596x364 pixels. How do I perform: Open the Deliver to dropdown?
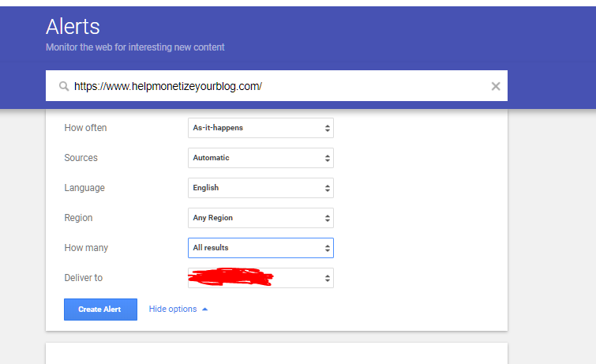click(x=261, y=278)
